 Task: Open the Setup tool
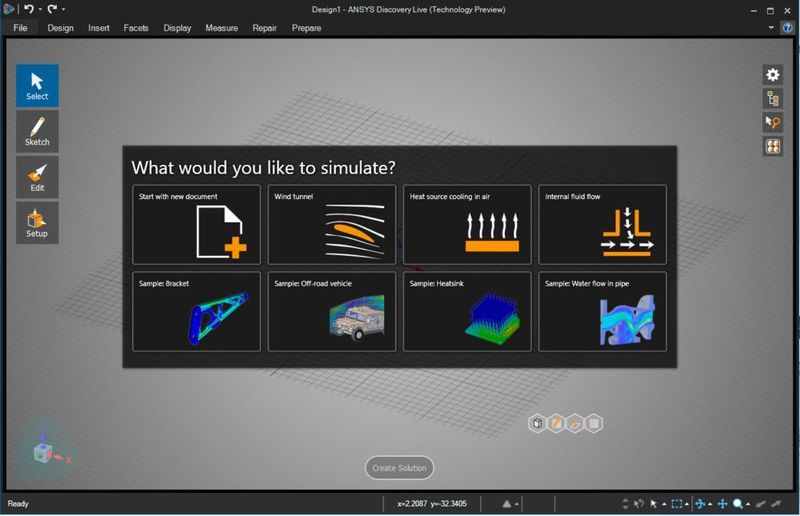(x=37, y=223)
